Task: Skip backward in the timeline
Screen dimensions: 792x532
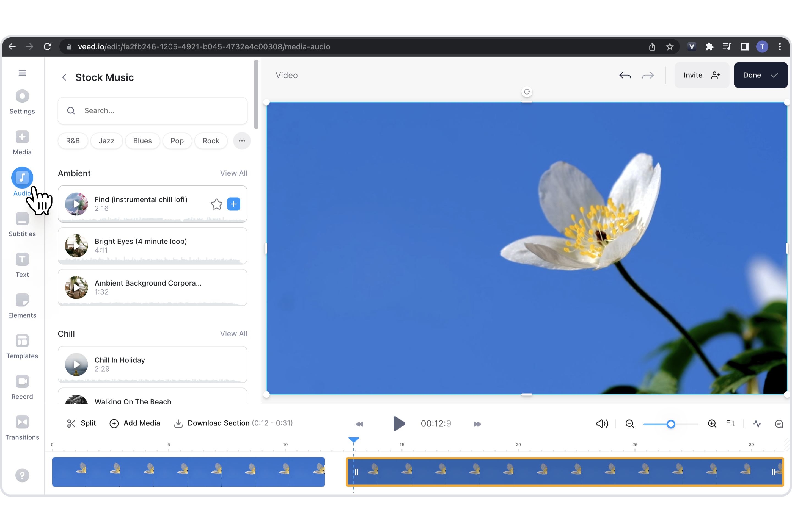Action: (359, 424)
